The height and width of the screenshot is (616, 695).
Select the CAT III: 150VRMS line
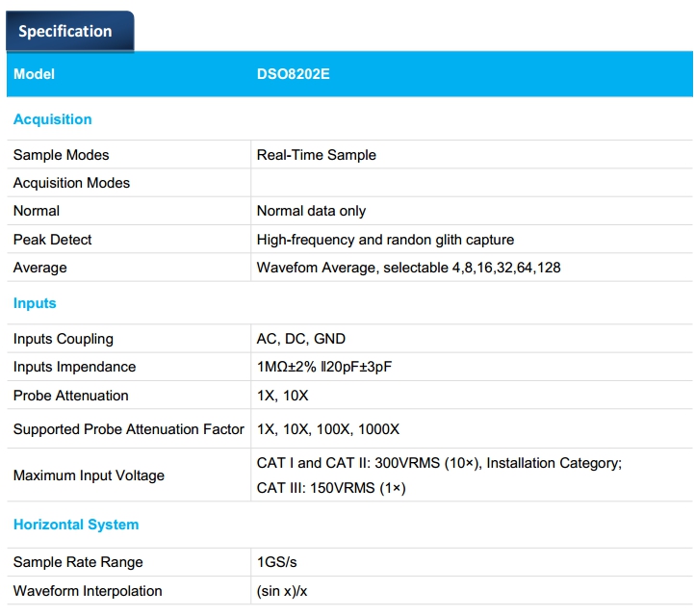pos(331,488)
